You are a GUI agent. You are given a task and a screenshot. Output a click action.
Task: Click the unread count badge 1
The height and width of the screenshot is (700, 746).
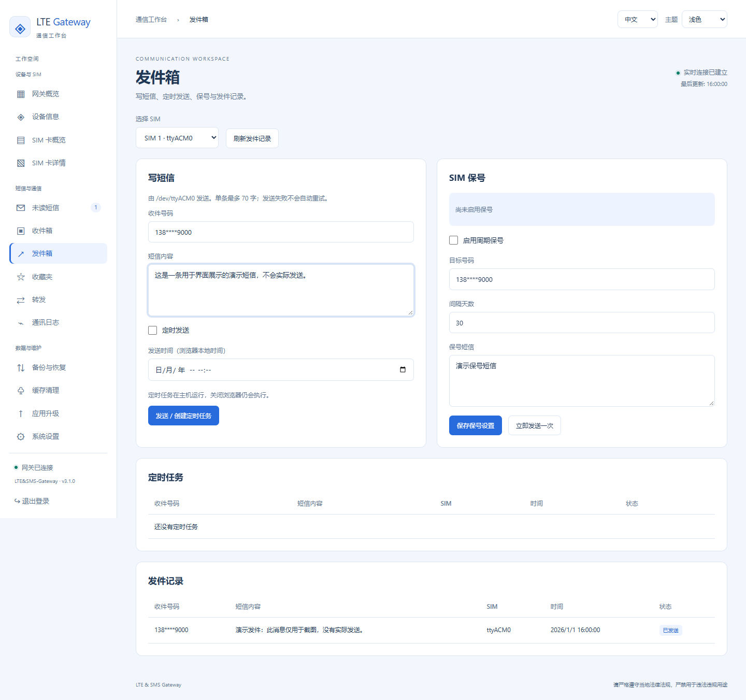[96, 207]
